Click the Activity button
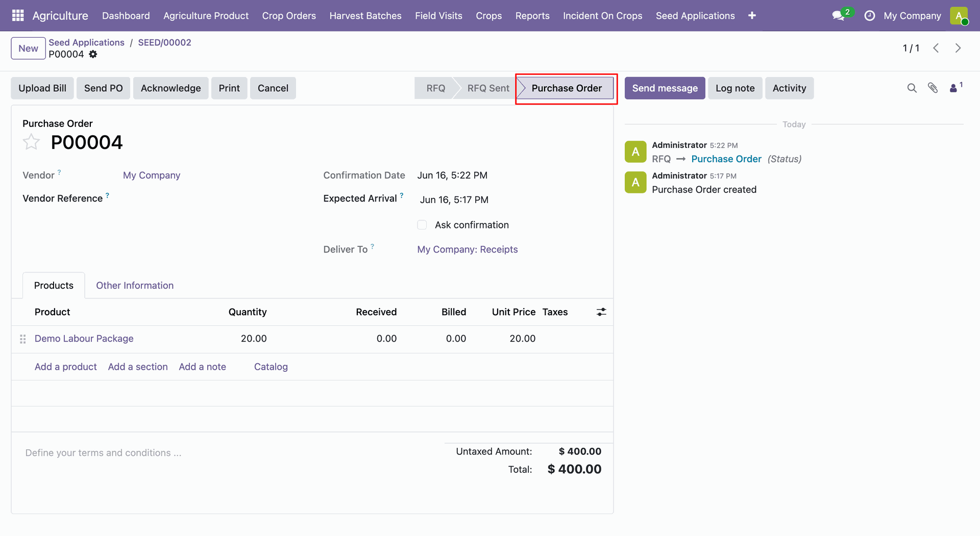The height and width of the screenshot is (536, 980). (789, 88)
